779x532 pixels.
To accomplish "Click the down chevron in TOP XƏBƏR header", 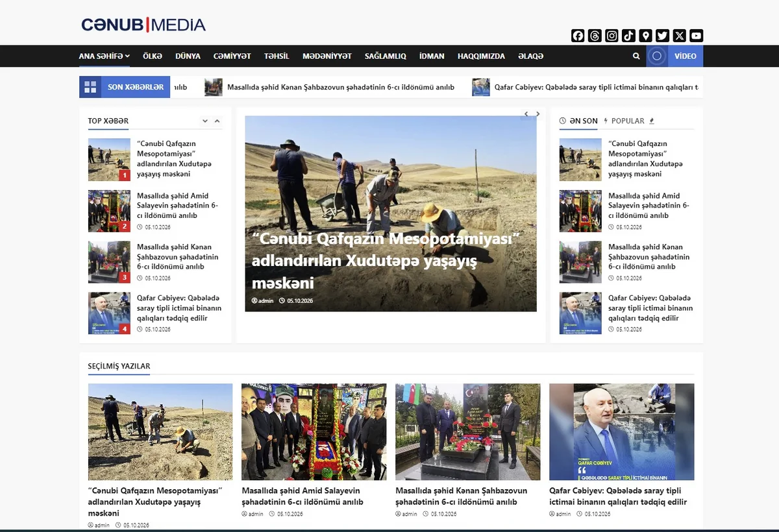I will point(205,121).
